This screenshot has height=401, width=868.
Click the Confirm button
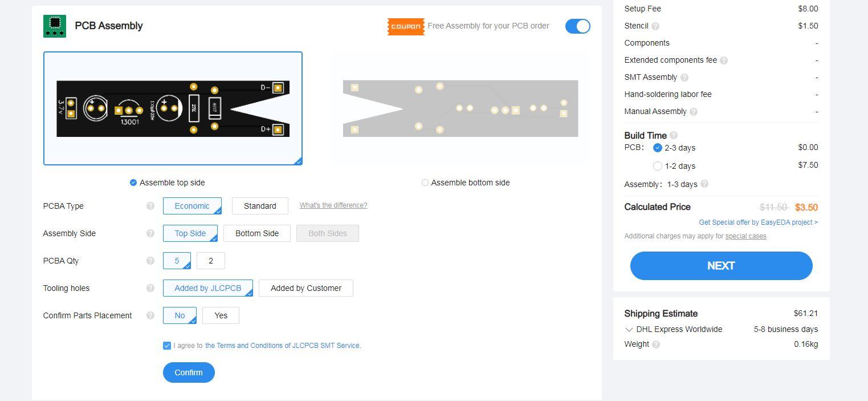(189, 372)
